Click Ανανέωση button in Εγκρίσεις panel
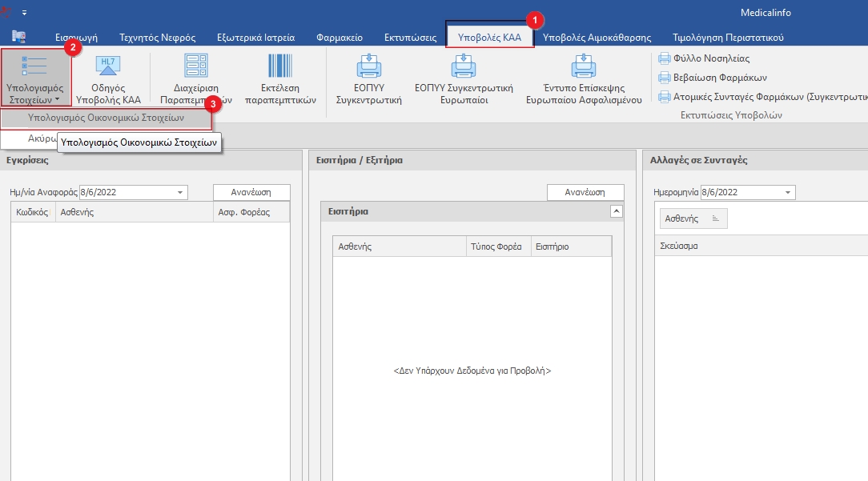 click(x=251, y=193)
